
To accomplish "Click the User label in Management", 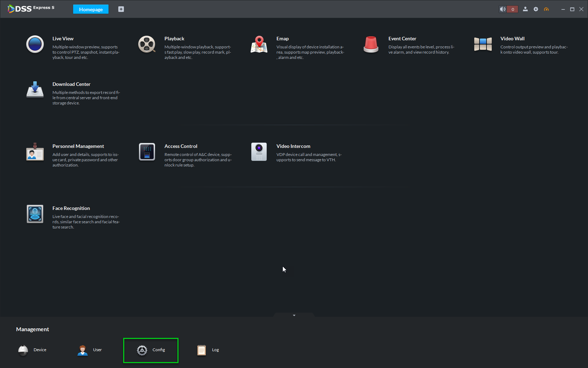I will click(x=97, y=350).
